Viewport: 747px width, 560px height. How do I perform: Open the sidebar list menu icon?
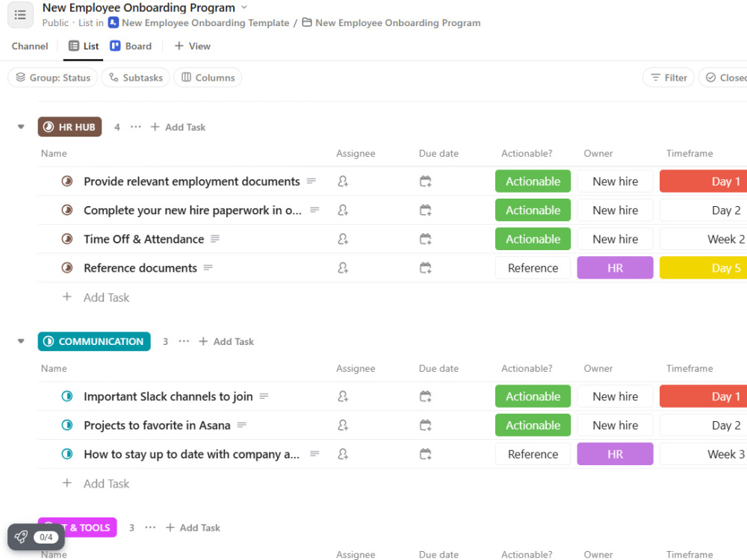pyautogui.click(x=20, y=15)
